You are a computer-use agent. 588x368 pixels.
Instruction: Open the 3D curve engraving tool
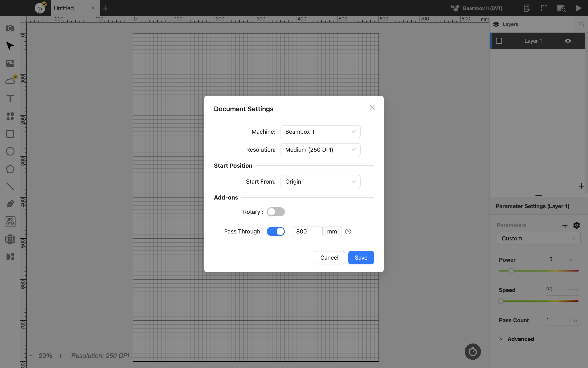[x=10, y=221]
